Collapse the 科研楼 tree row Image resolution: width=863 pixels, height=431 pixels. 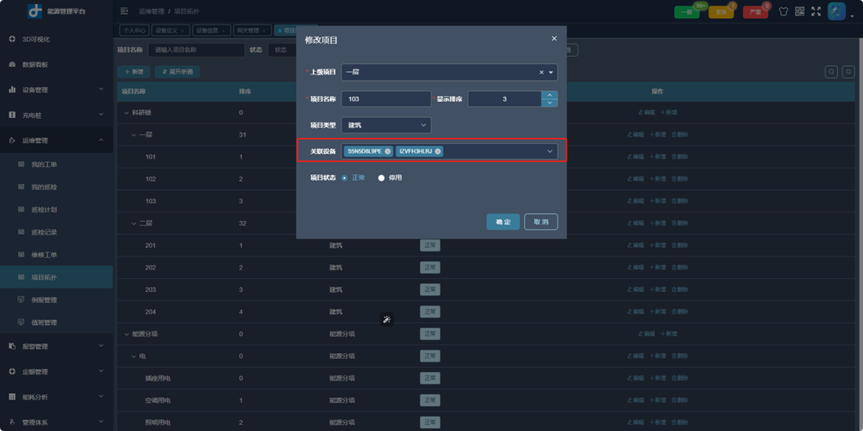(x=128, y=112)
